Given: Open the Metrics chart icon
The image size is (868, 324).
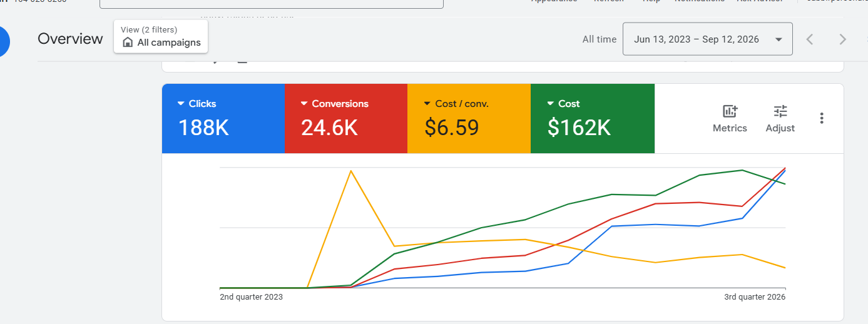Looking at the screenshot, I should click(730, 112).
